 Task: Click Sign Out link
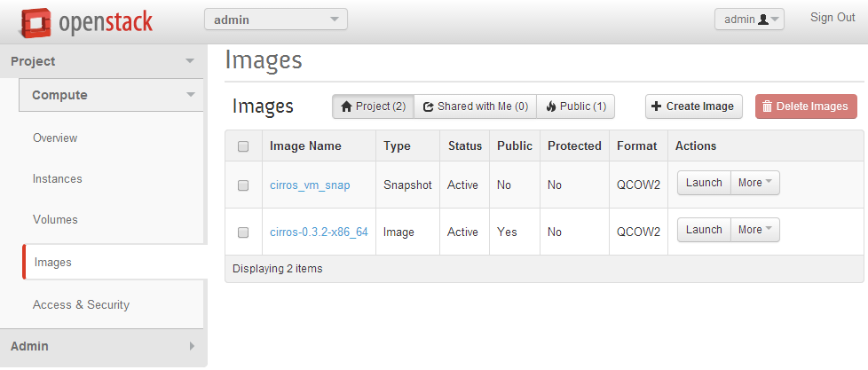click(x=832, y=18)
